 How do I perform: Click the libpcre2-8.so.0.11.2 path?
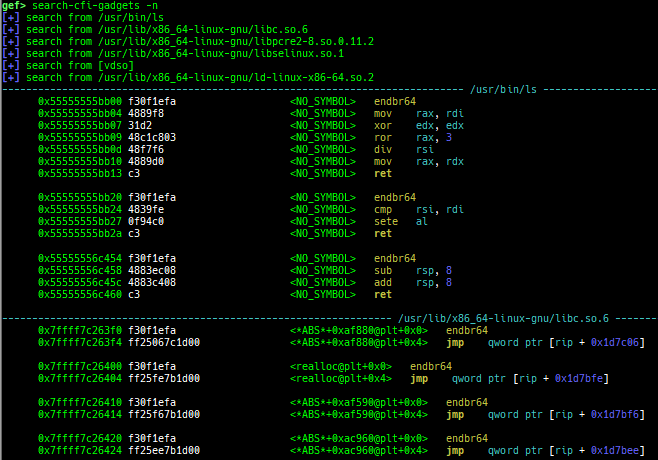click(236, 42)
